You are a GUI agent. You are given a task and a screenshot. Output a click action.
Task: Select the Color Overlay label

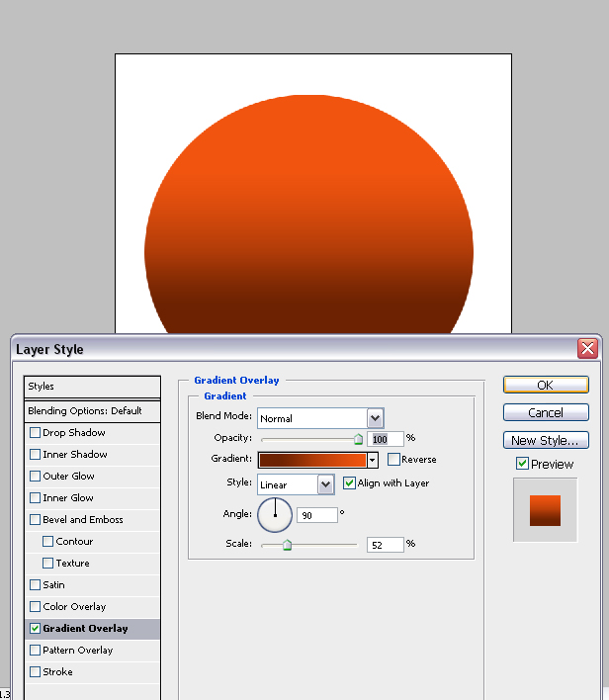tap(74, 607)
